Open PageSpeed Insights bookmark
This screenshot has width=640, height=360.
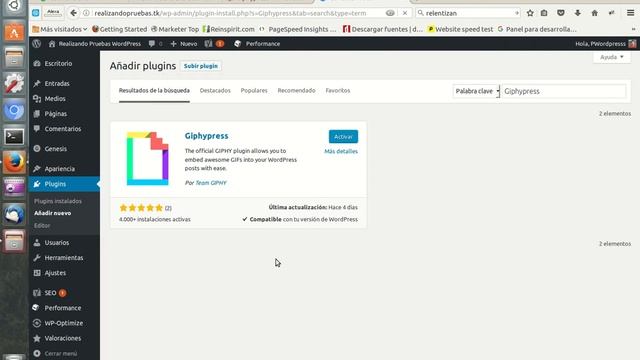pos(298,29)
